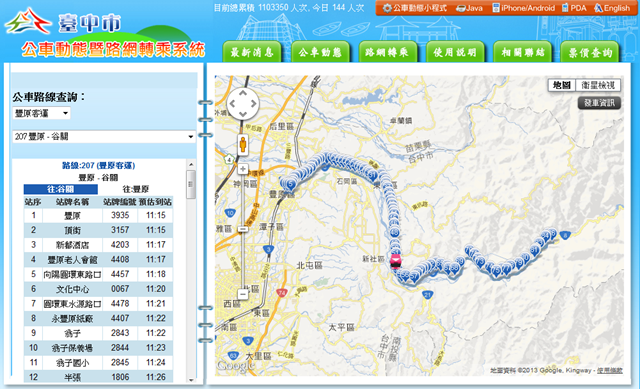Expand the 207 豐原 - 谷關 route dropdown
The image size is (640, 389).
(104, 136)
